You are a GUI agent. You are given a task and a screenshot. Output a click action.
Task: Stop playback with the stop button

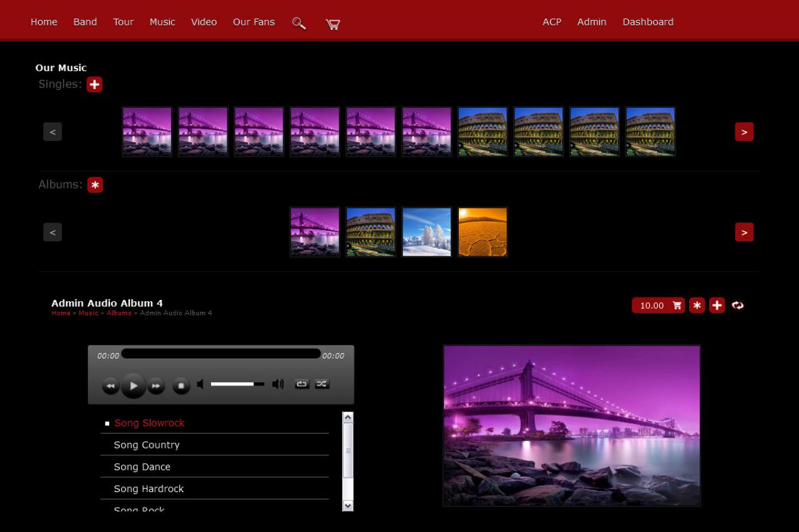(181, 386)
